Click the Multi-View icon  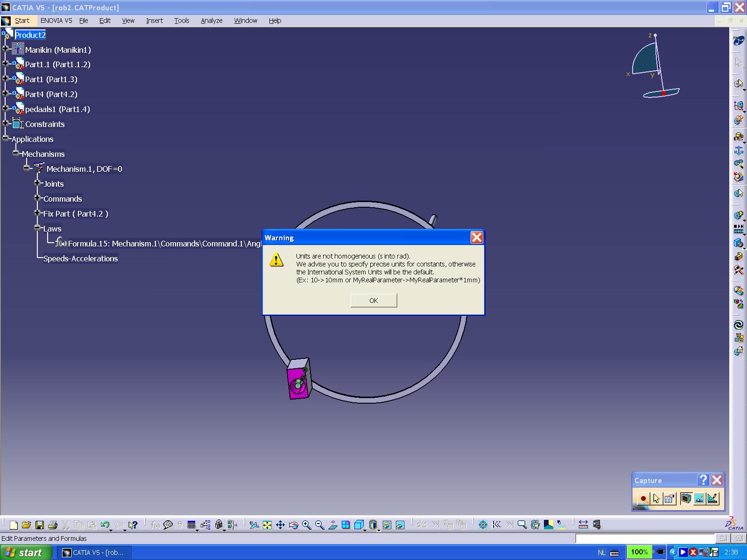[x=345, y=525]
